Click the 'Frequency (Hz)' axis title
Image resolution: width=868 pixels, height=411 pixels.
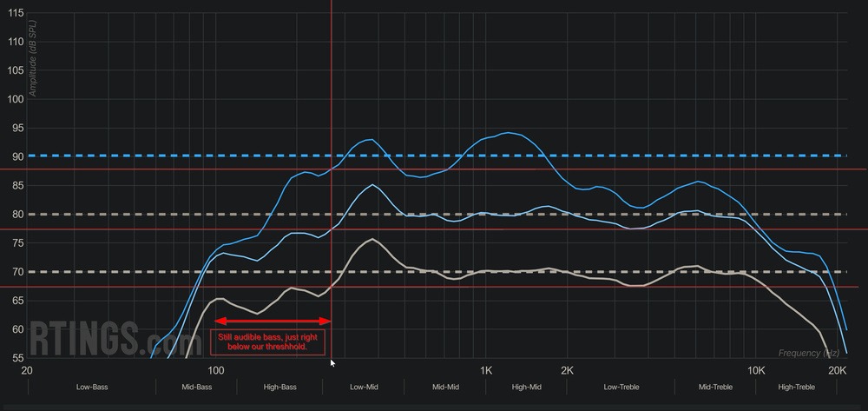coord(807,354)
